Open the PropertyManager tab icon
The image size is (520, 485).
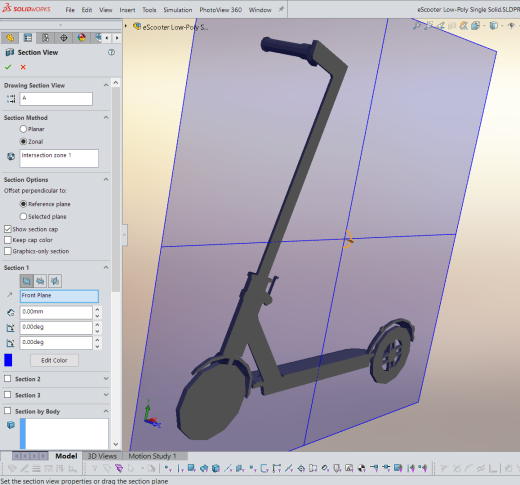pos(28,38)
